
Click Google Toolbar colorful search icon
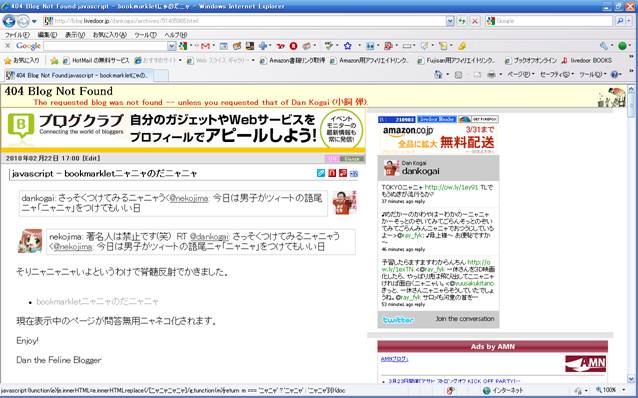point(183,46)
